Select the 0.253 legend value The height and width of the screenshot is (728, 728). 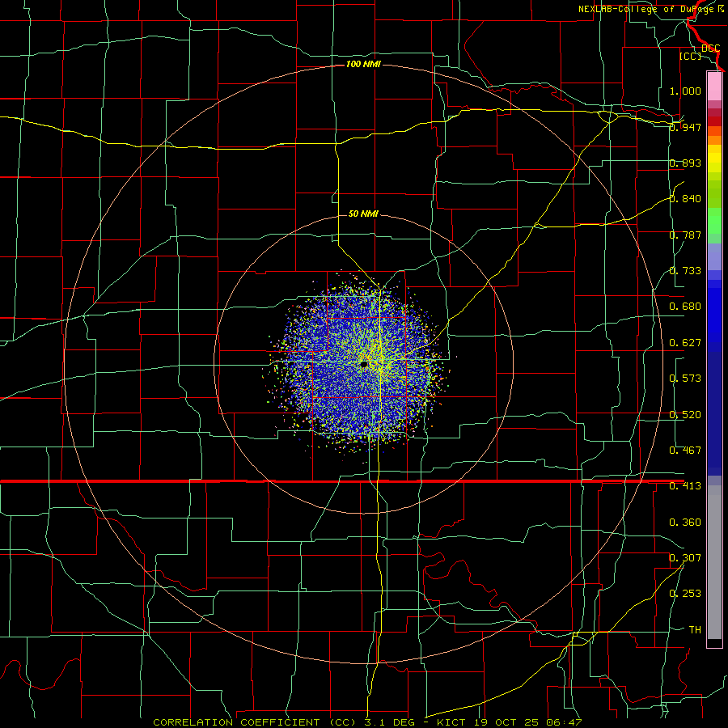pos(685,594)
